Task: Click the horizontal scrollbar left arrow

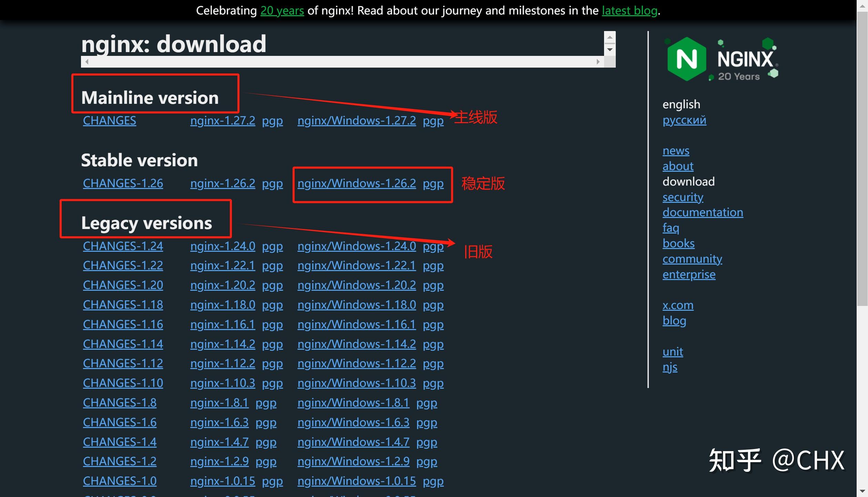Action: [87, 62]
